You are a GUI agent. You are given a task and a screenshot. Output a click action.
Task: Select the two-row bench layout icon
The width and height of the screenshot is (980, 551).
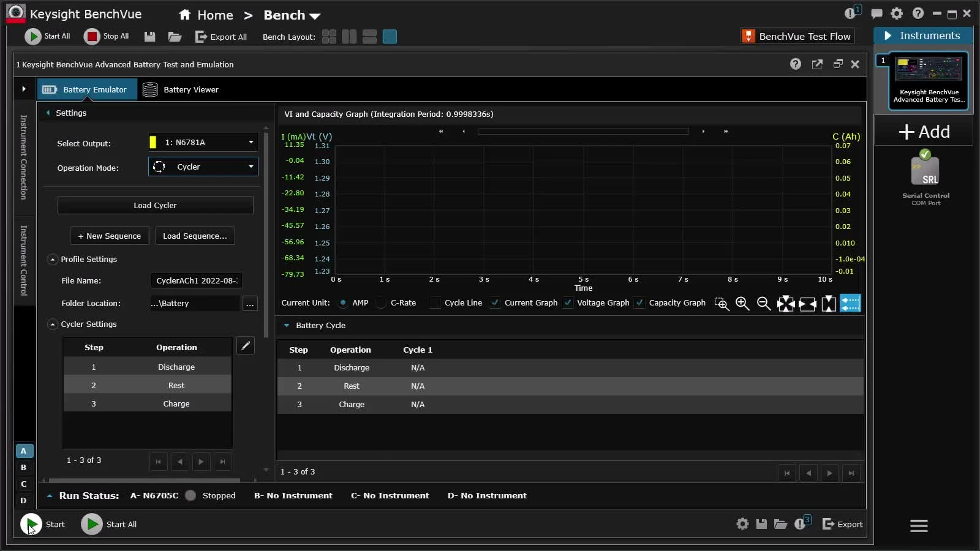(x=369, y=37)
